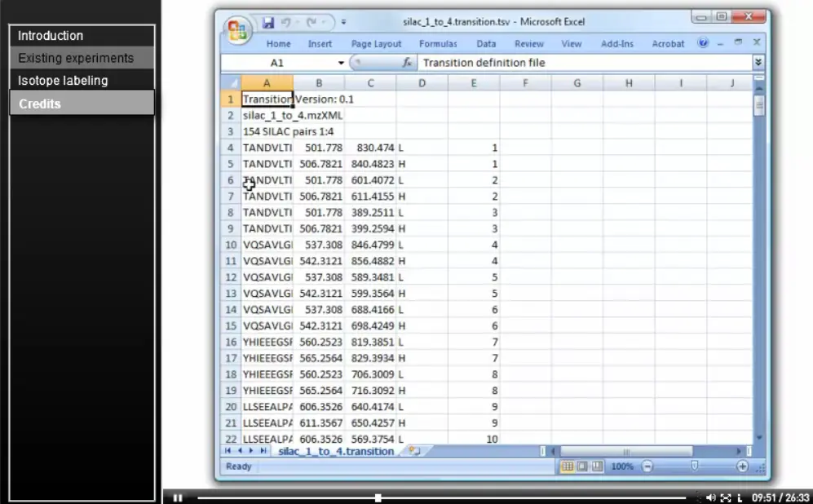
Task: Expand the formula bar
Action: click(758, 62)
